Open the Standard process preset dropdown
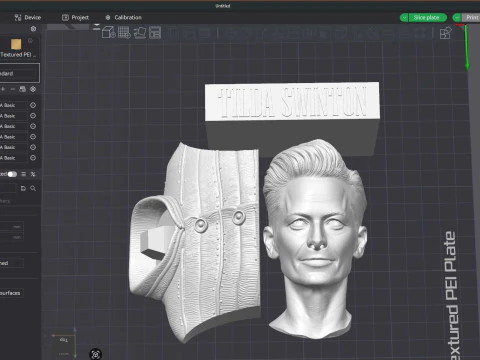 [19, 73]
